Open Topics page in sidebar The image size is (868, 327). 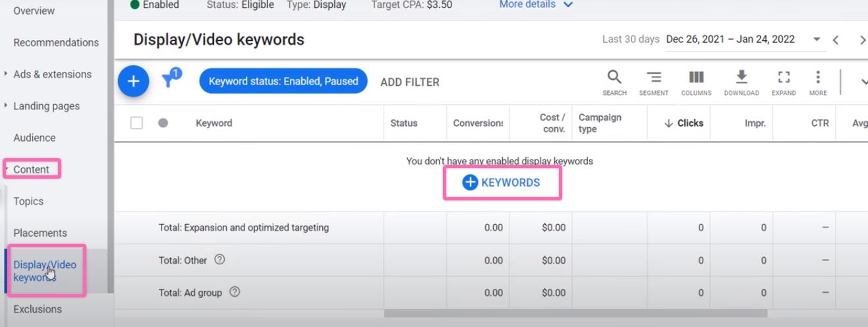[x=28, y=201]
